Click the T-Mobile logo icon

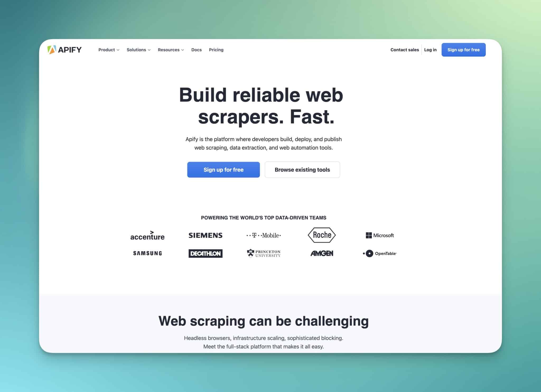pos(263,235)
